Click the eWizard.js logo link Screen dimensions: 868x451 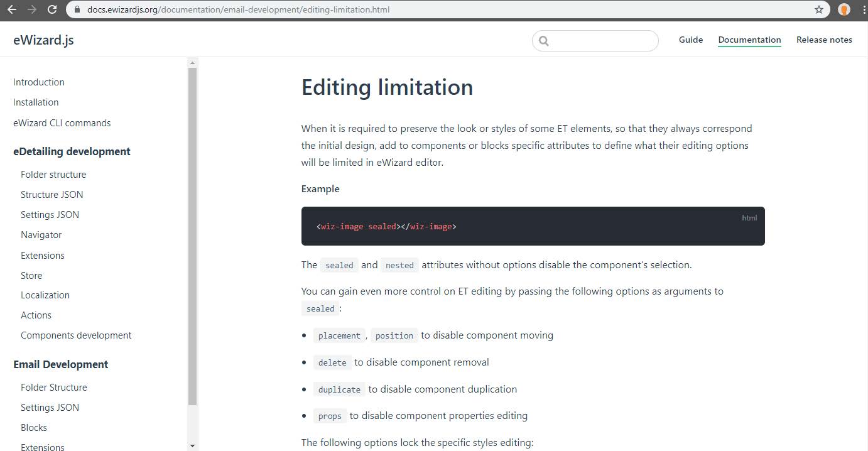coord(43,40)
